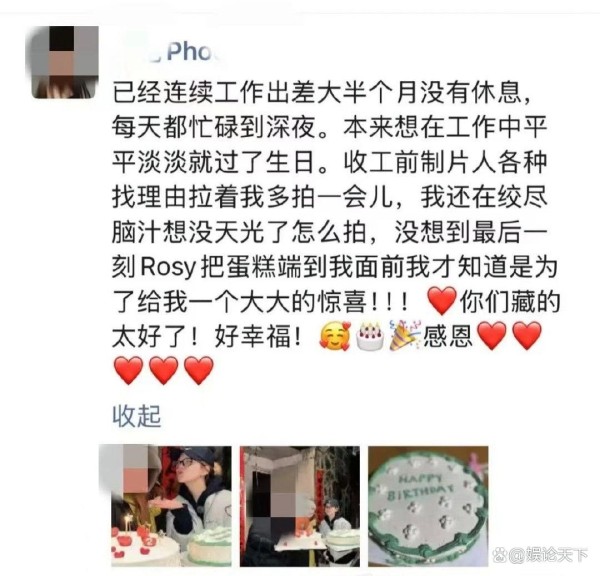This screenshot has width=600, height=576.
Task: Click the second heart after 感恩
Action: tap(527, 336)
